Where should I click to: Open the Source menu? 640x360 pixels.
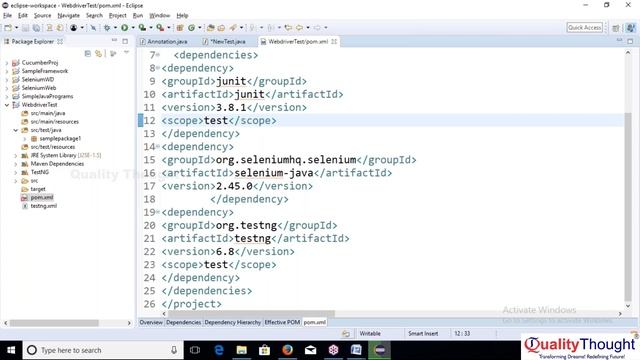pyautogui.click(x=42, y=16)
